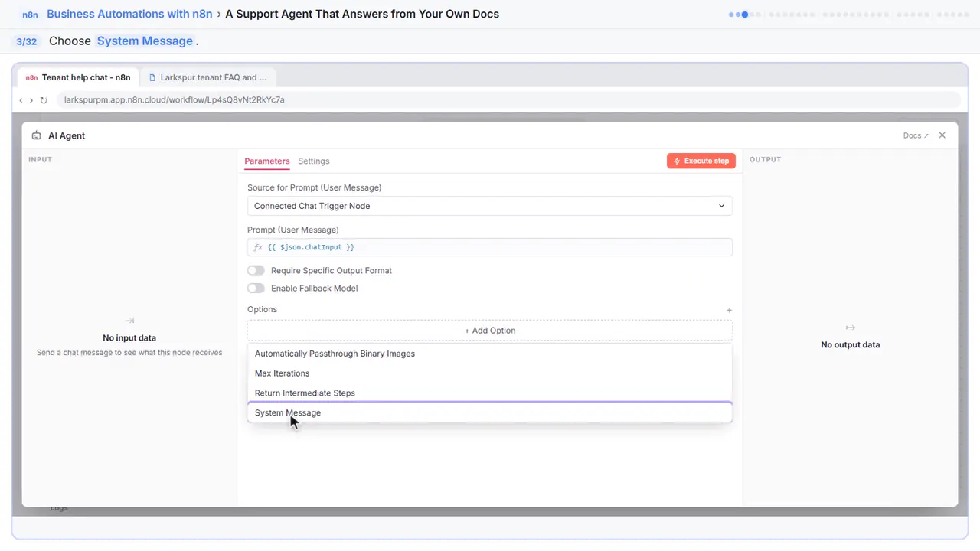
Task: Click the fx expression icon in prompt field
Action: [x=258, y=247]
